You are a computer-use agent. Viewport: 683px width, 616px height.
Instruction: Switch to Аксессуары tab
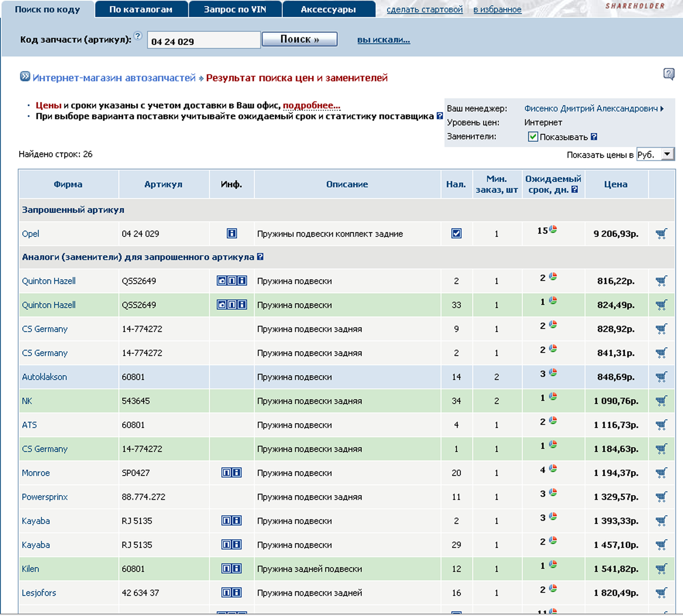point(328,9)
